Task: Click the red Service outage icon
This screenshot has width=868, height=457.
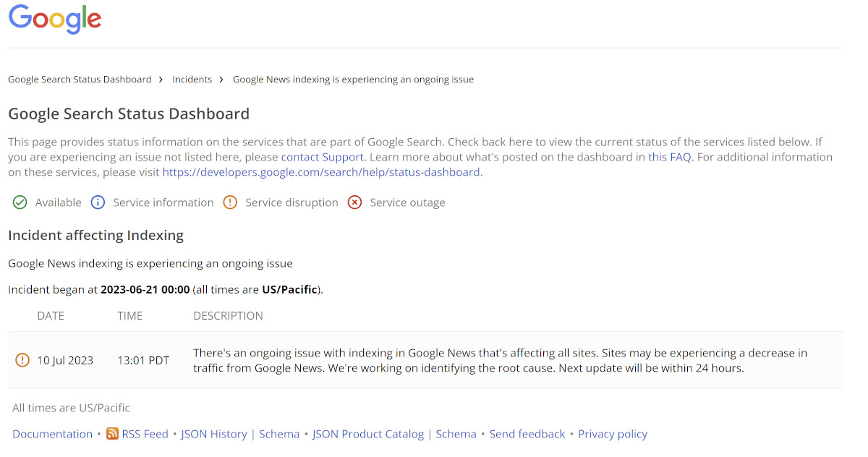Action: pyautogui.click(x=354, y=202)
